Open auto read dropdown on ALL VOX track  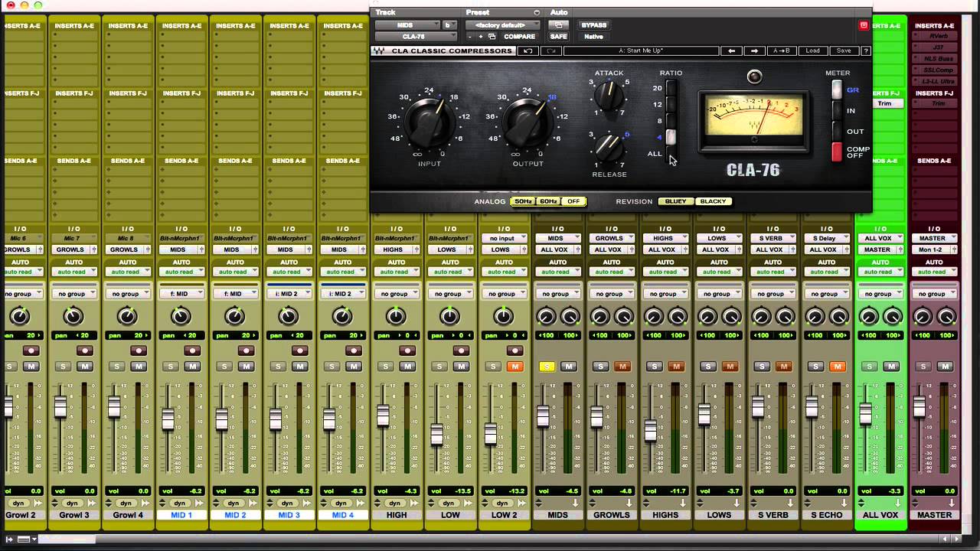click(880, 272)
